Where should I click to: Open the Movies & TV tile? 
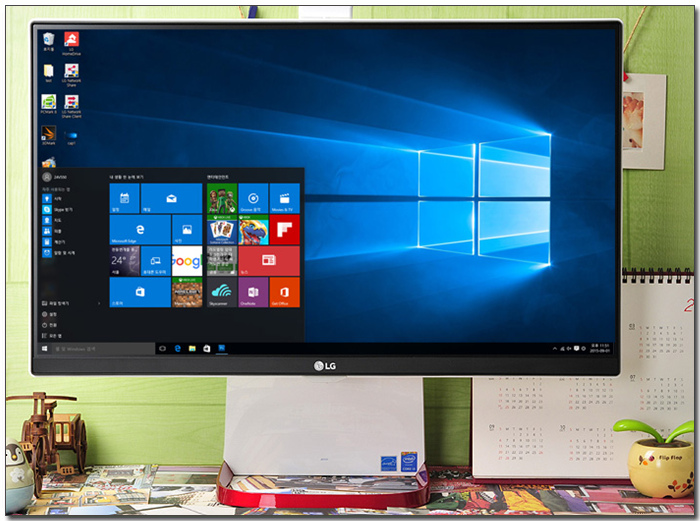click(284, 198)
